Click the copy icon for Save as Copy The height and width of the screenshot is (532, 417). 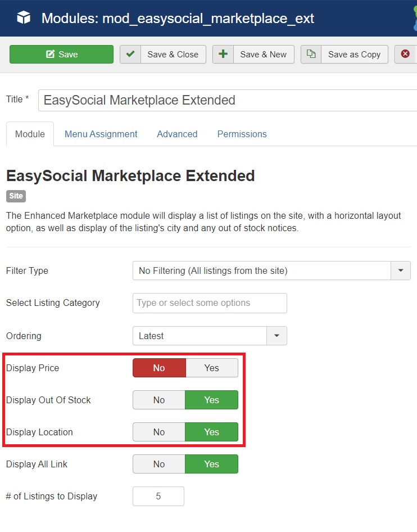(x=311, y=55)
